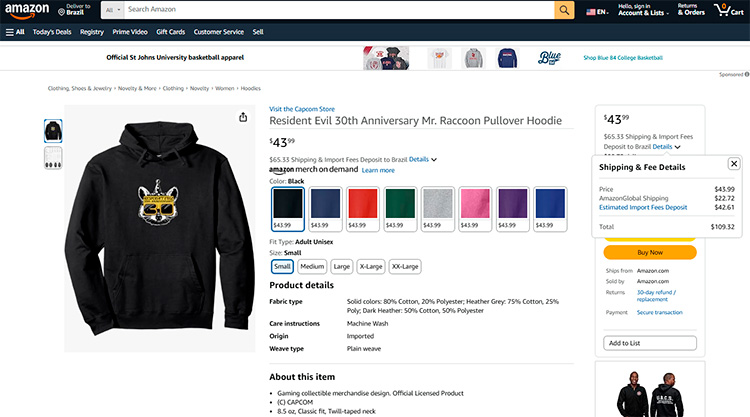Select the Medium size option
This screenshot has width=750, height=417.
(312, 266)
